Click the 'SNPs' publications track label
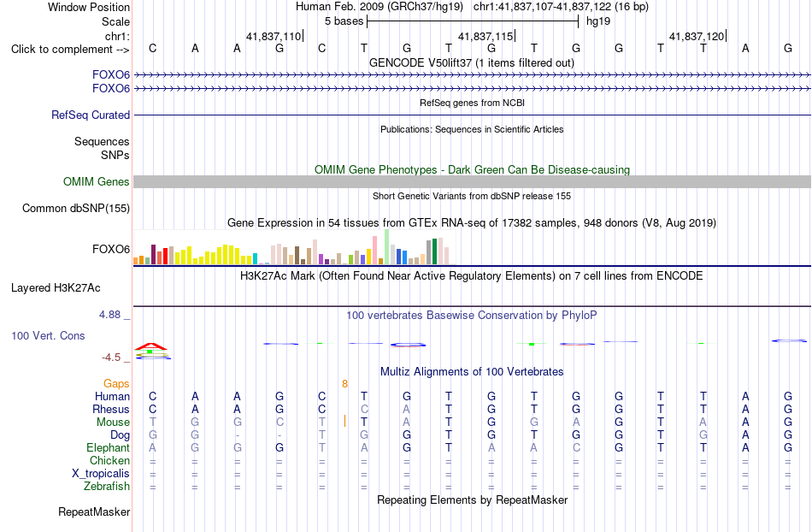812x532 pixels. 115,155
